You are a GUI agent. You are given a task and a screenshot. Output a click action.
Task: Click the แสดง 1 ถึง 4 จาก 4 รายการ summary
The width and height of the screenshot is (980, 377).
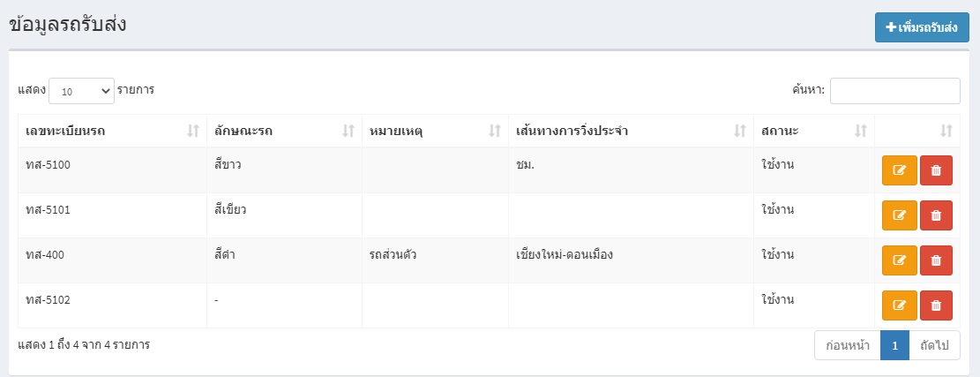[x=84, y=345]
